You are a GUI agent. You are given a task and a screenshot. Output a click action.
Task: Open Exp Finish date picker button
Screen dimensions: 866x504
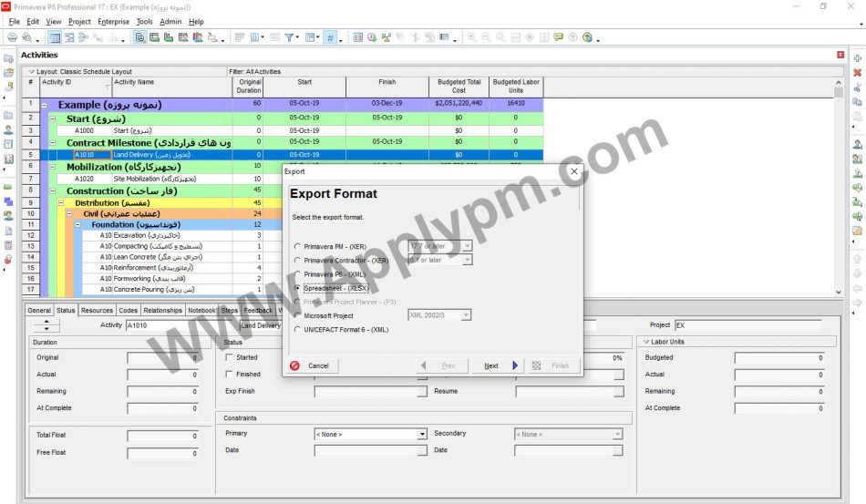(x=422, y=391)
